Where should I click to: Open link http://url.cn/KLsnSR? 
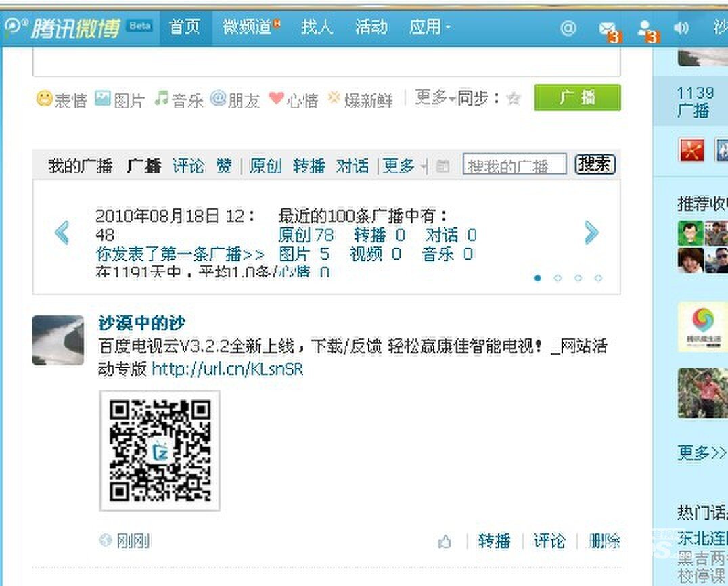tap(227, 369)
